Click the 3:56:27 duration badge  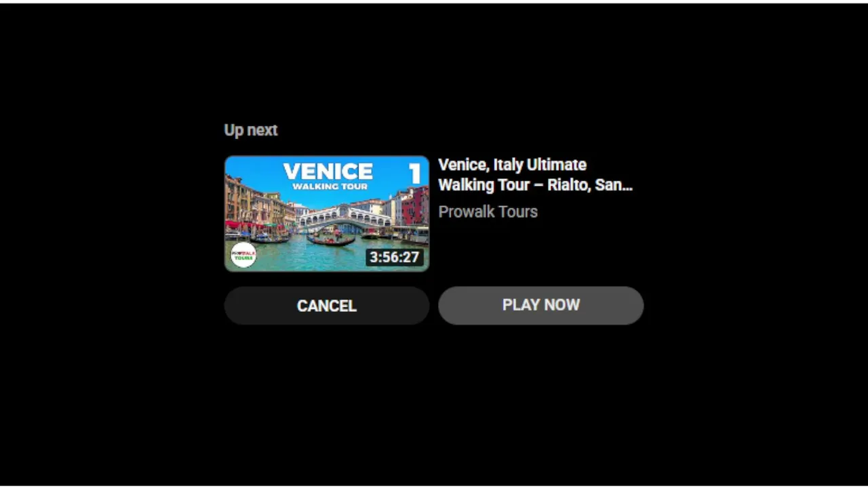click(x=394, y=258)
